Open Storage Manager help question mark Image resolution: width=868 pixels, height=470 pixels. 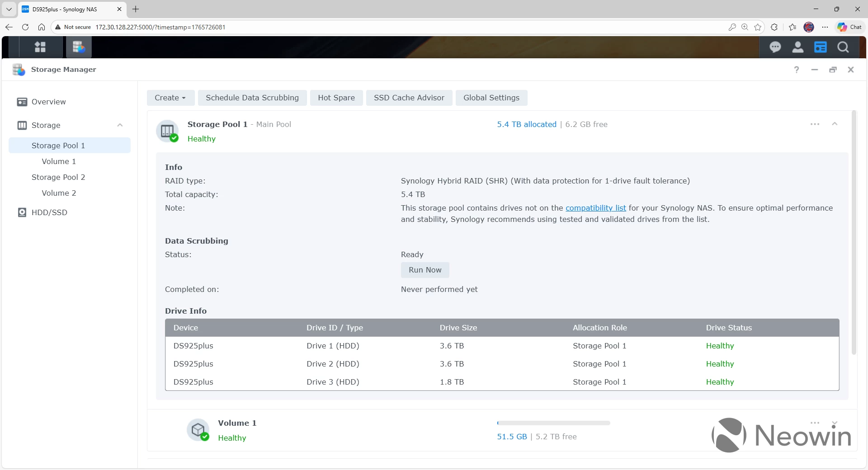tap(796, 70)
